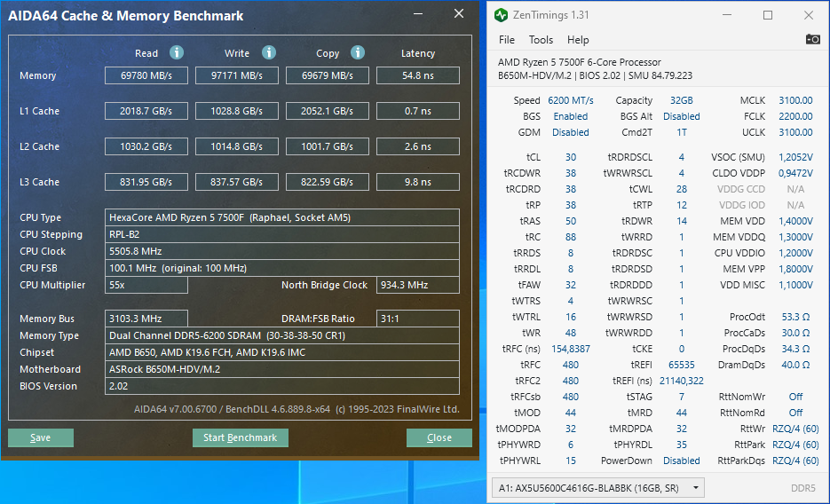
Task: Click MEM VDD value 1,4000V
Action: (795, 221)
